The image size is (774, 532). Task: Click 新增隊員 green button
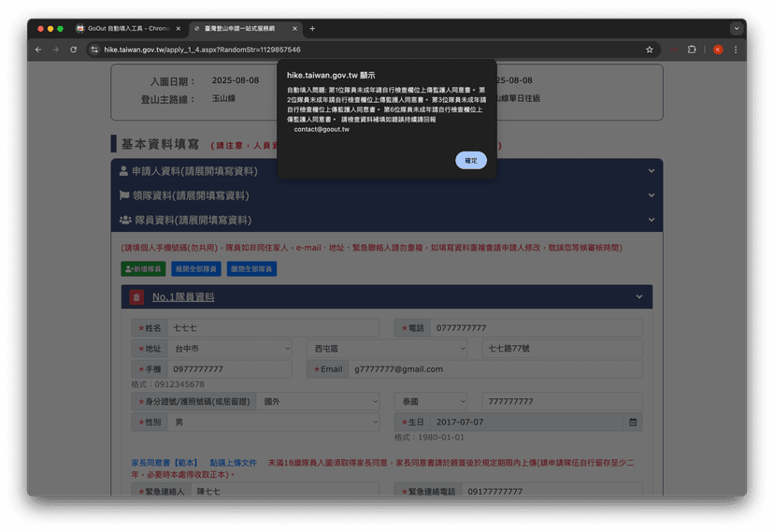point(143,269)
